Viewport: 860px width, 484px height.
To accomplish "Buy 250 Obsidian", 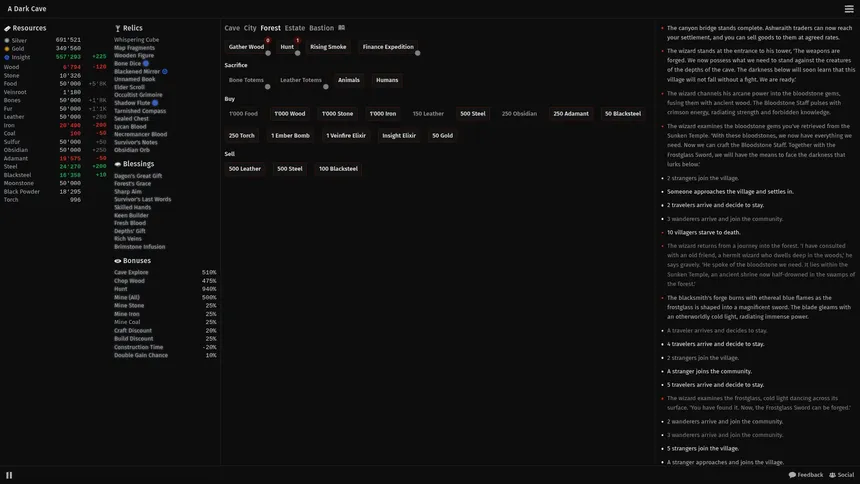I will [x=519, y=114].
